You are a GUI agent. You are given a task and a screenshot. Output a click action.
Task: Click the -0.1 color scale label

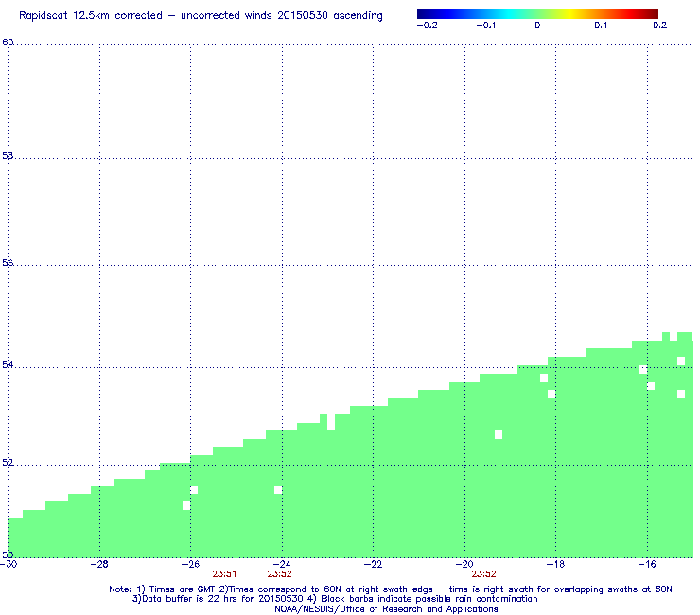click(485, 26)
